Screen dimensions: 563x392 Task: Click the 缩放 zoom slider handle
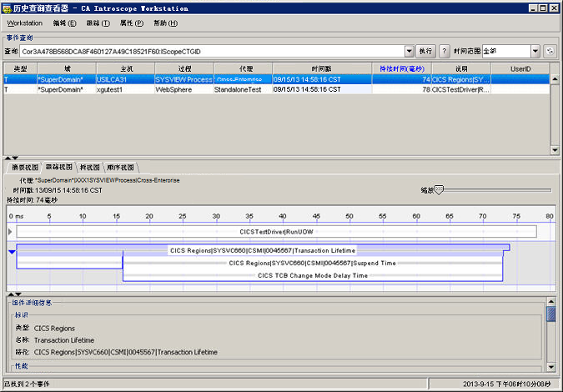440,190
